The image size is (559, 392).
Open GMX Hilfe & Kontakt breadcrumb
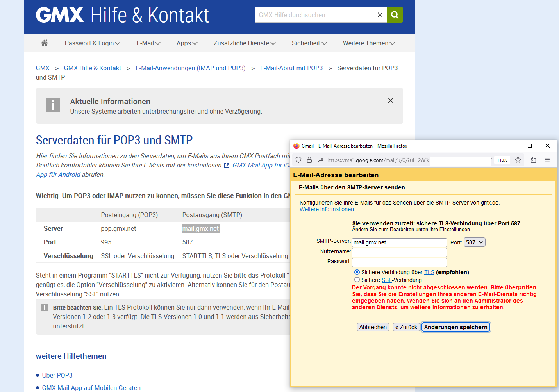[x=93, y=68]
